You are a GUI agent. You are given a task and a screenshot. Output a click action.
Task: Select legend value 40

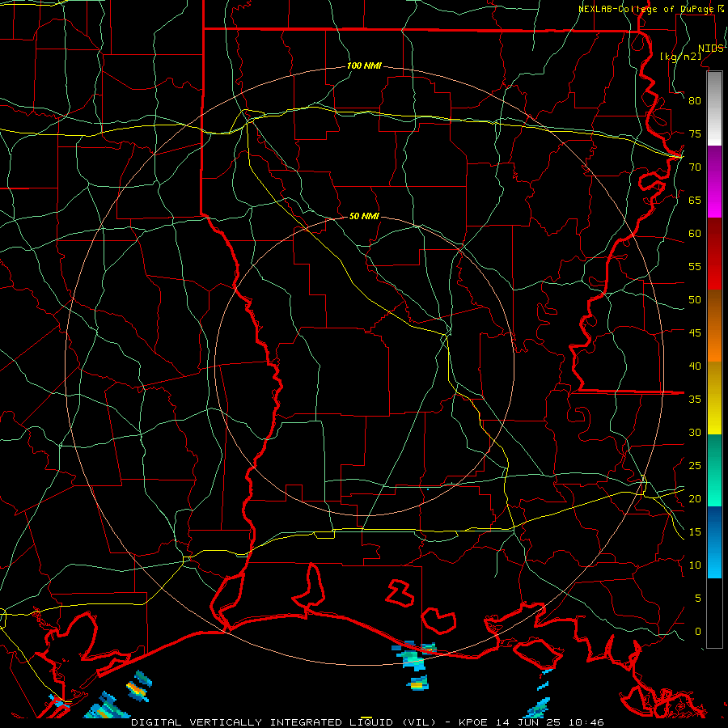(x=695, y=366)
